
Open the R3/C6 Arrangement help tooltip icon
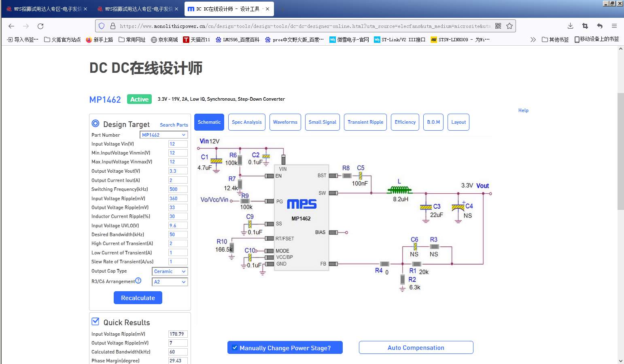point(139,280)
